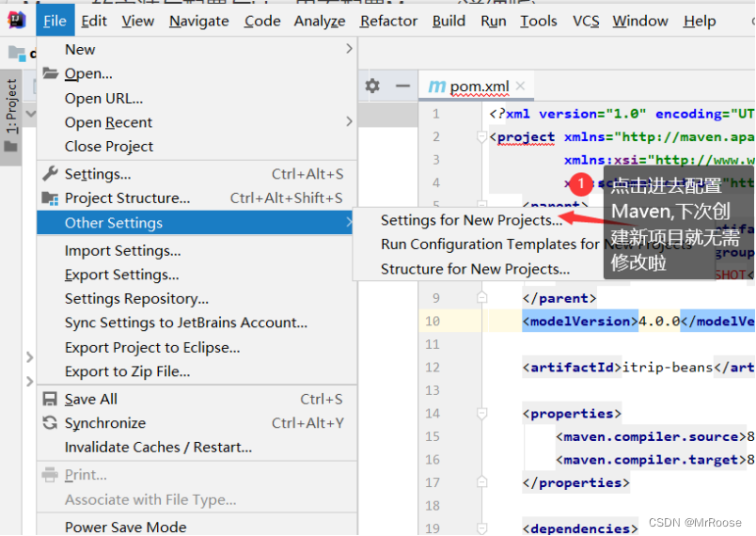Image resolution: width=756 pixels, height=536 pixels.
Task: Choose Import Settings...
Action: pyautogui.click(x=197, y=251)
